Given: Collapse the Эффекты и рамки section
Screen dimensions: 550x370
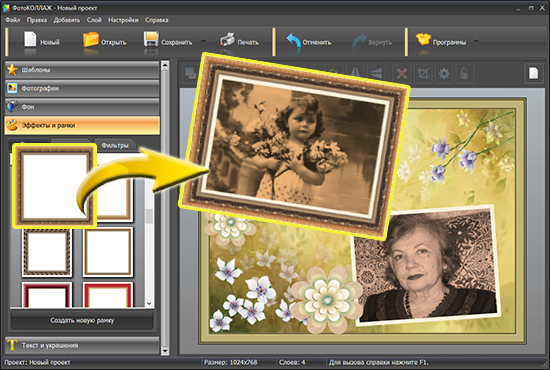Looking at the screenshot, I should click(82, 125).
